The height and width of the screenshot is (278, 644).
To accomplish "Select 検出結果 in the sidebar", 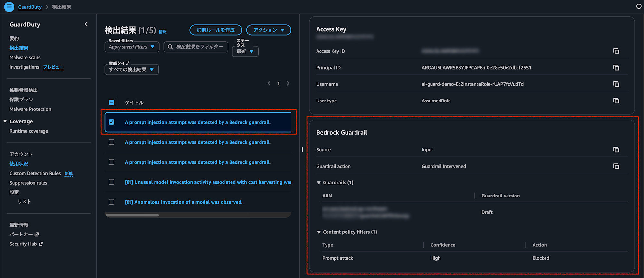I will [19, 48].
